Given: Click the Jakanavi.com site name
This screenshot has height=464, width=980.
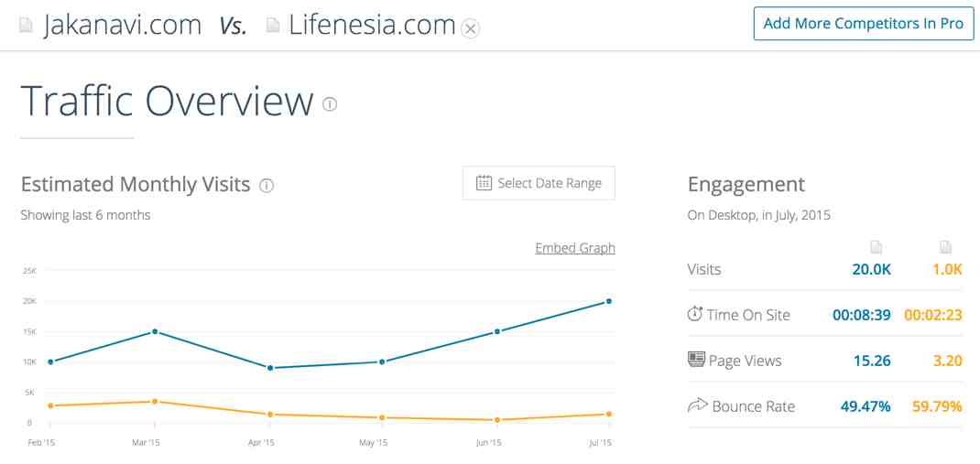Looking at the screenshot, I should tap(123, 26).
